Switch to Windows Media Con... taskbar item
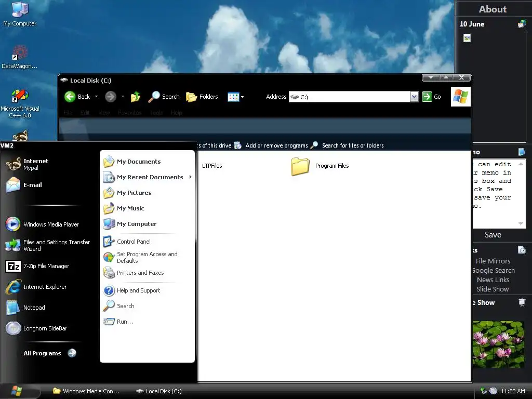Viewport: 532px width, 399px height. coord(86,391)
